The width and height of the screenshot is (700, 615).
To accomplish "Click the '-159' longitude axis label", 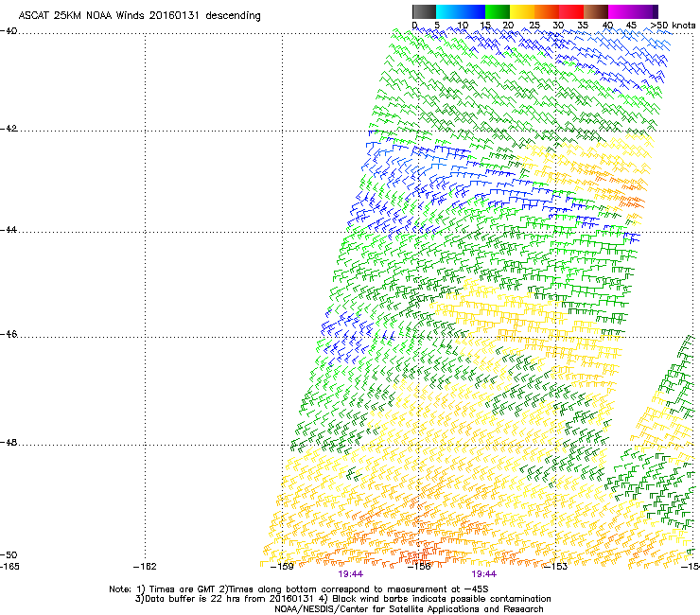I will click(x=282, y=567).
